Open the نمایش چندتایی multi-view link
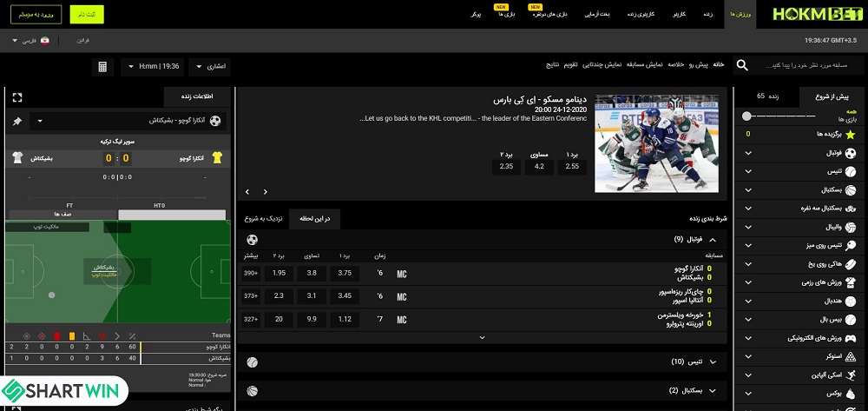The width and height of the screenshot is (868, 411). point(602,65)
